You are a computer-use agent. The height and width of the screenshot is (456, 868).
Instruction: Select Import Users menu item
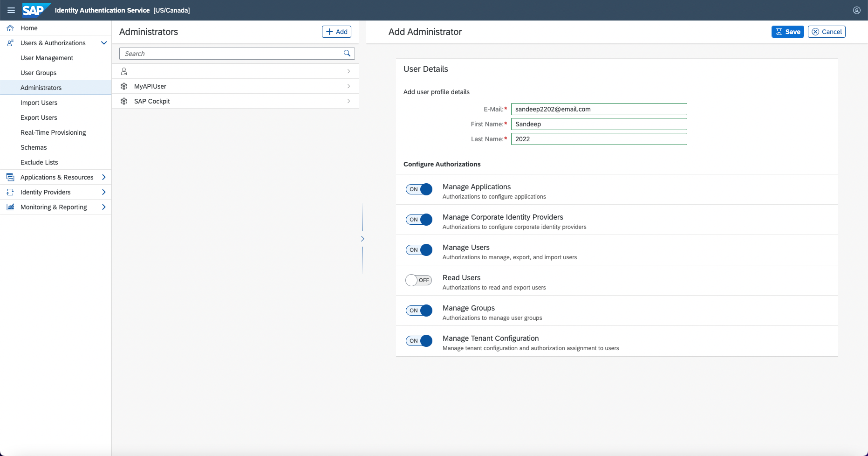pos(39,103)
